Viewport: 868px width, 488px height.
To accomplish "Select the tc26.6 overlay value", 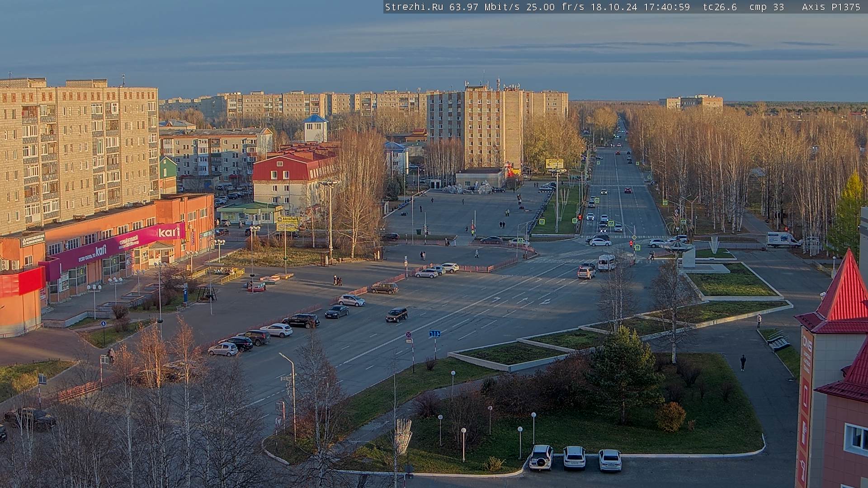I will tap(720, 7).
